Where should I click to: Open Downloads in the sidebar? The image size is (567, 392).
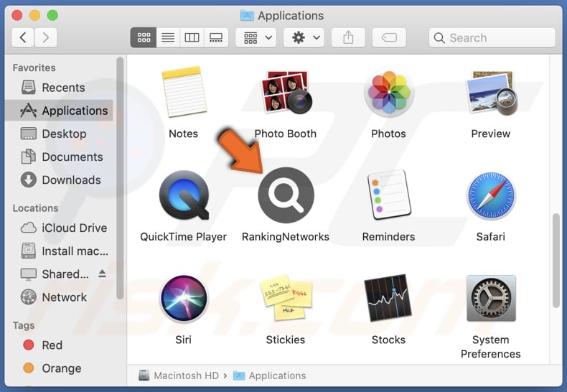click(x=60, y=180)
